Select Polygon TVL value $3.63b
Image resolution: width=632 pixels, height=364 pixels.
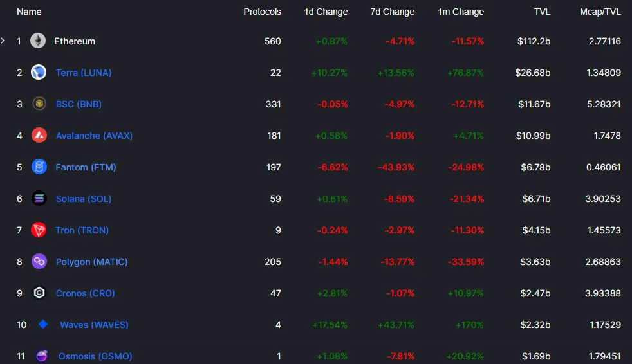click(x=535, y=262)
